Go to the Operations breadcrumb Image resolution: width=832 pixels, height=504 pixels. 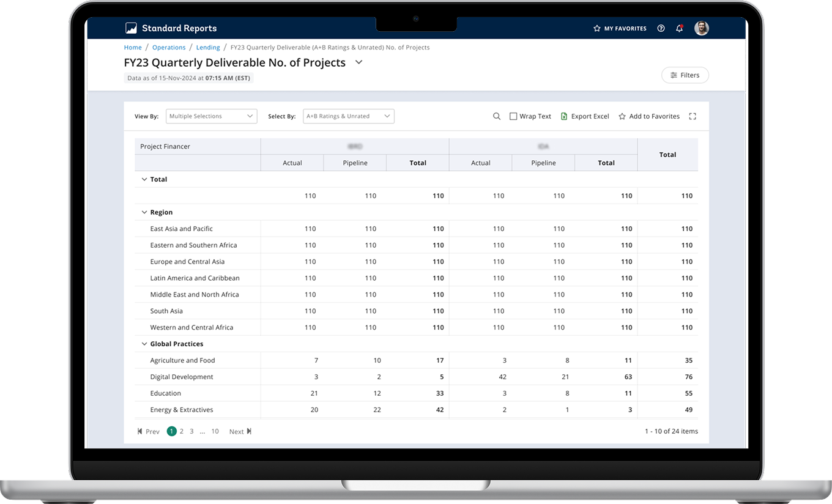tap(169, 47)
